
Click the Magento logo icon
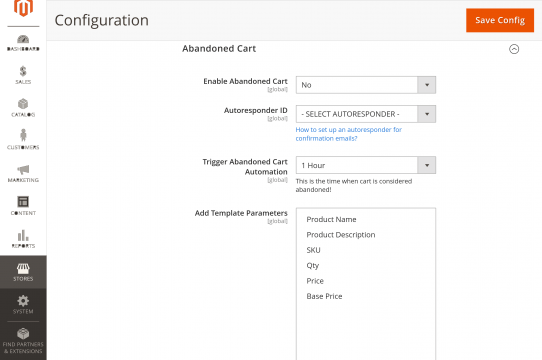[23, 8]
